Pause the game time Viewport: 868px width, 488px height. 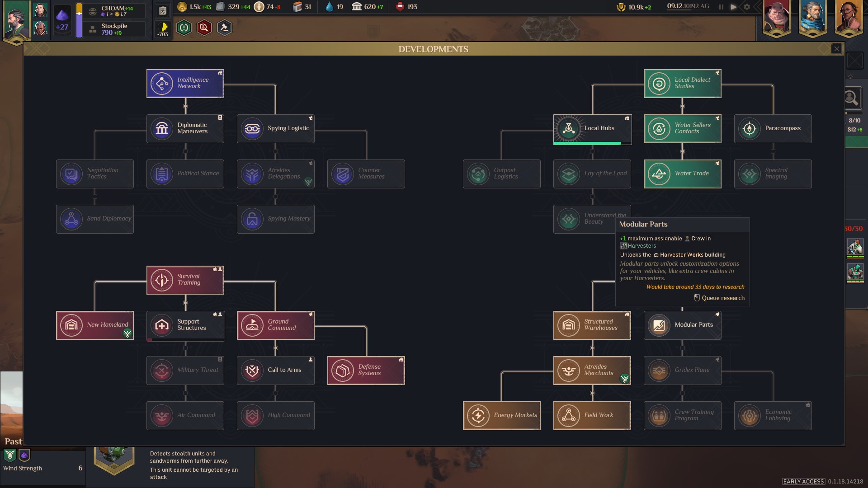click(x=721, y=7)
